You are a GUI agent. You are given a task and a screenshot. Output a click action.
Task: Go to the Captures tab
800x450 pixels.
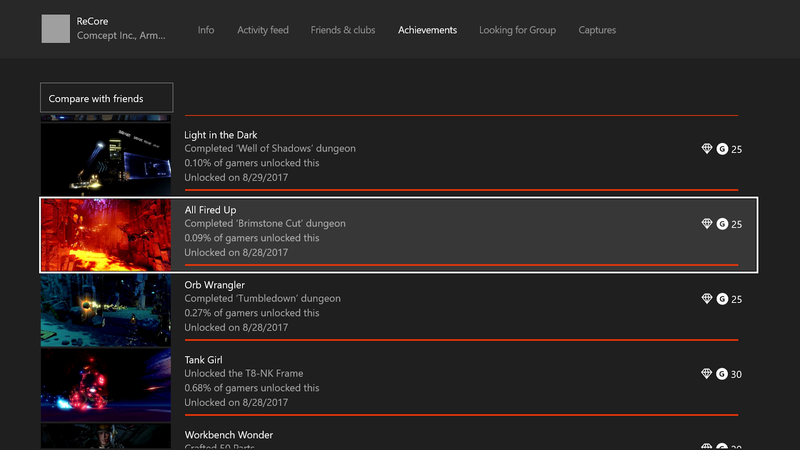point(597,30)
